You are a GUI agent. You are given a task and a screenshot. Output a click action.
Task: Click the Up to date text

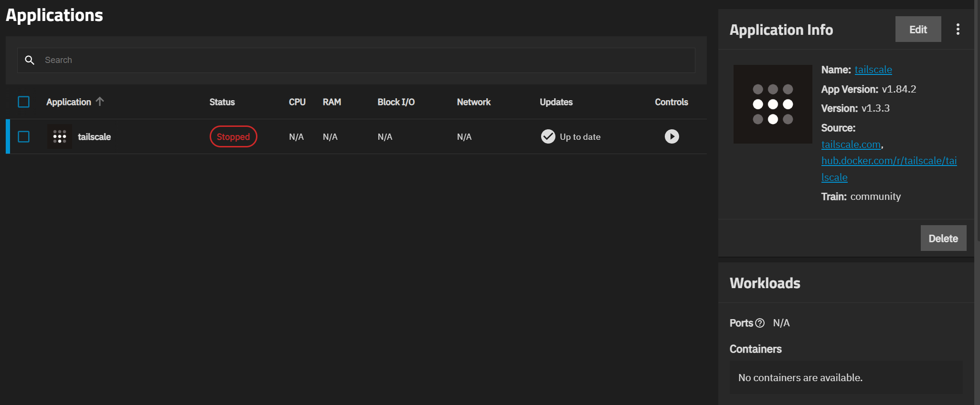[580, 137]
